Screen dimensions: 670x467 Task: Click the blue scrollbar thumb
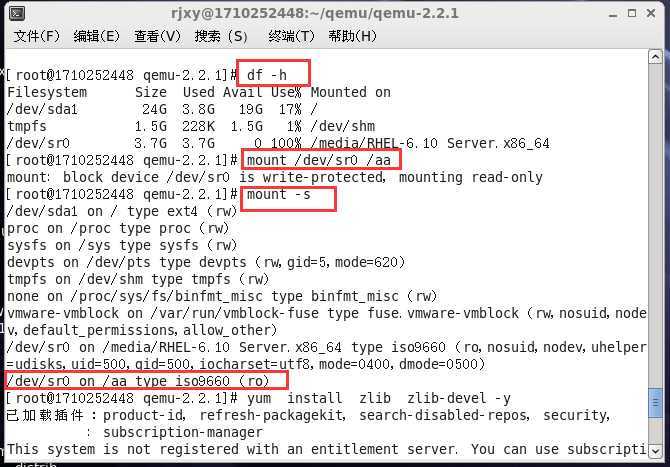(655, 402)
